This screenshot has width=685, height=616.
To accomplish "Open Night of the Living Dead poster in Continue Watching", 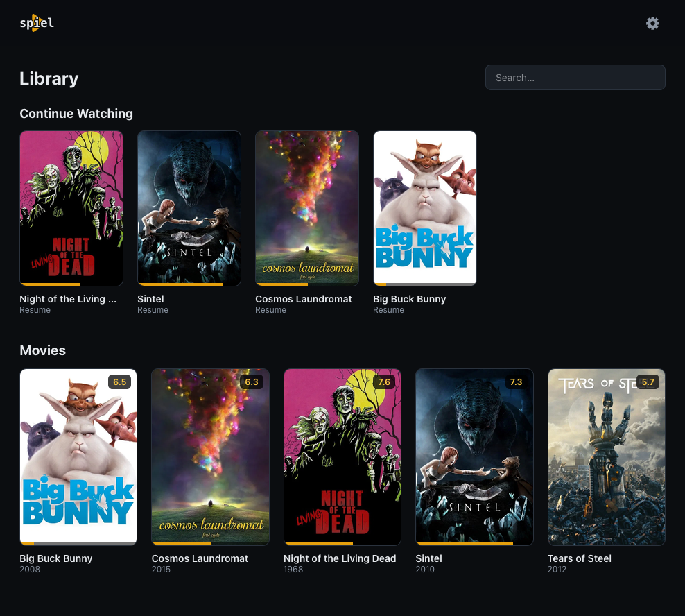I will point(71,209).
